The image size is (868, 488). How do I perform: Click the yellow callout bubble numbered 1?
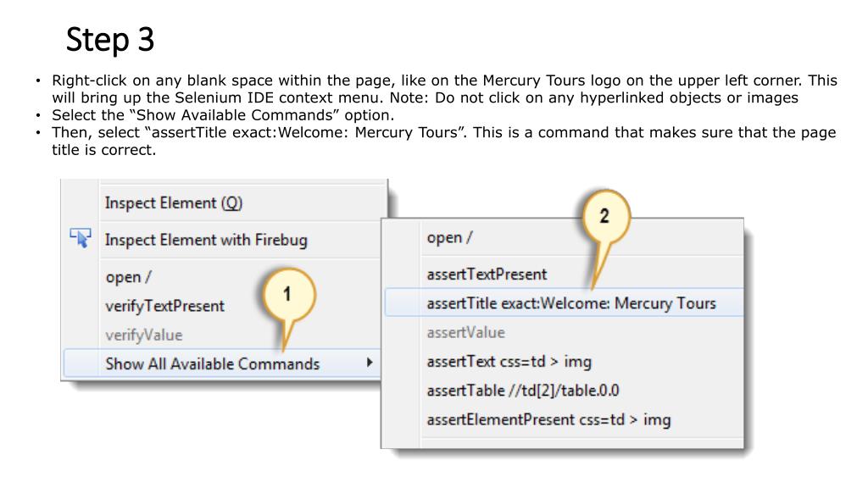click(x=288, y=295)
